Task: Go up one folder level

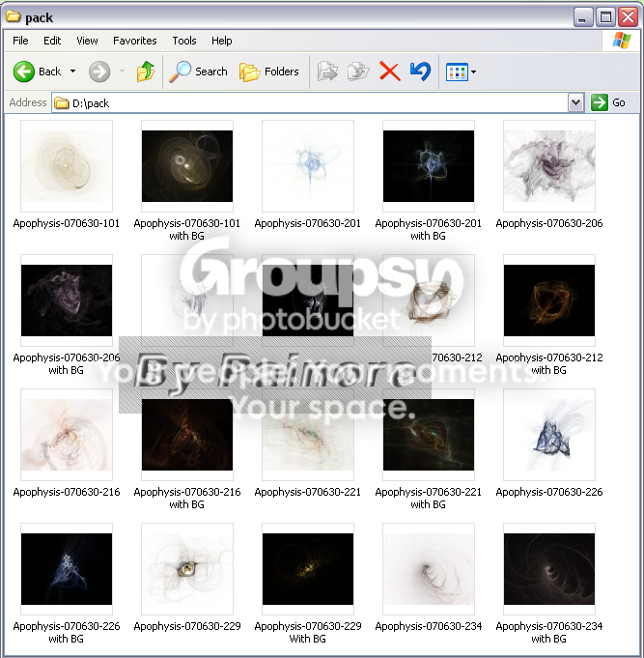Action: [x=146, y=72]
